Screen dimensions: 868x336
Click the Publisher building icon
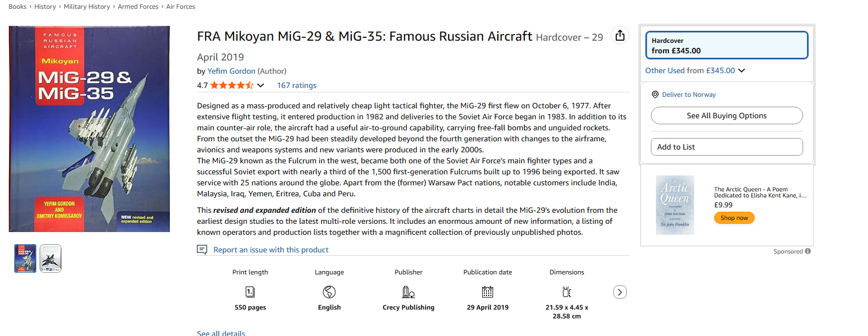pyautogui.click(x=408, y=292)
